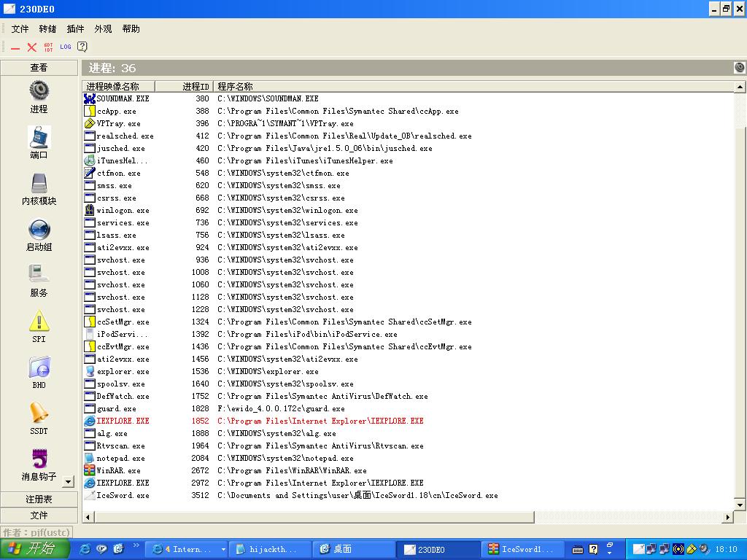
Task: Open the 服务 services icon
Action: tap(39, 275)
